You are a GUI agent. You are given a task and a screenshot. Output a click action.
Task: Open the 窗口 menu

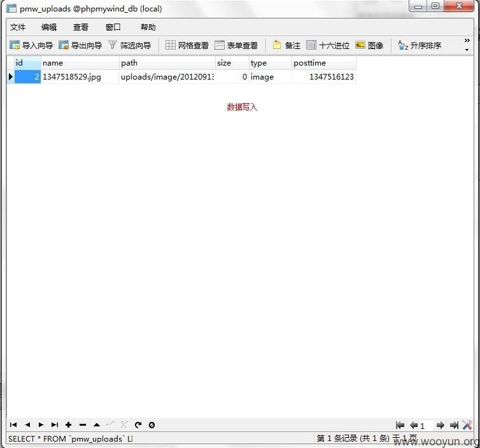[x=113, y=27]
